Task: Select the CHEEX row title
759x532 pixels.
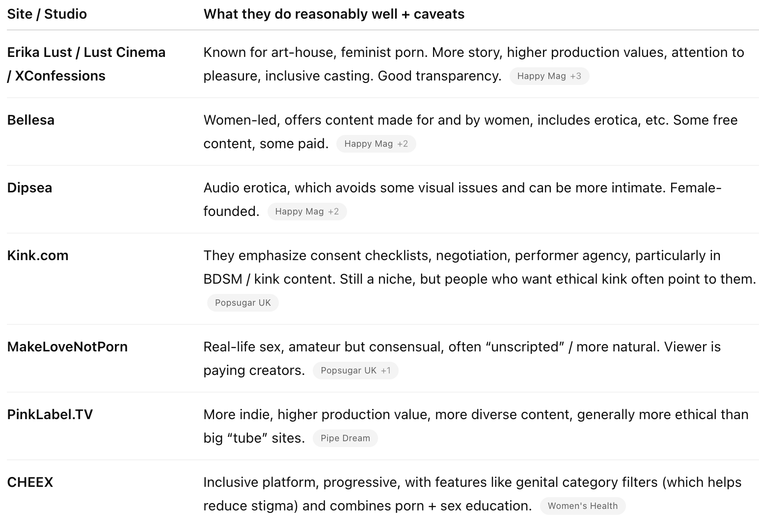Action: tap(30, 482)
